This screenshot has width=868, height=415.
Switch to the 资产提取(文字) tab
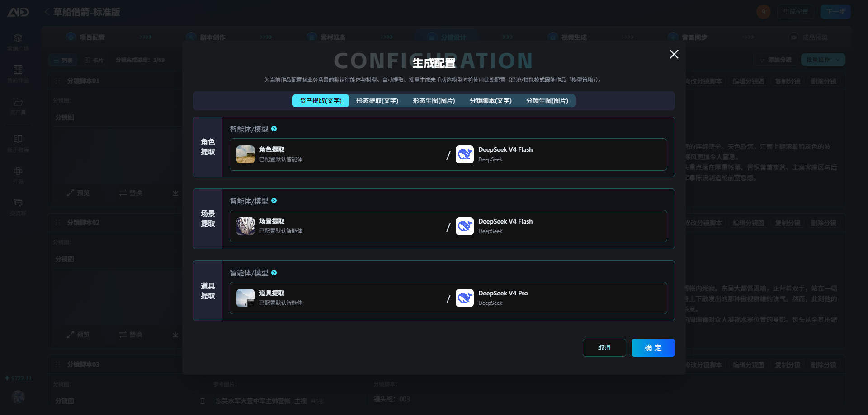[321, 101]
